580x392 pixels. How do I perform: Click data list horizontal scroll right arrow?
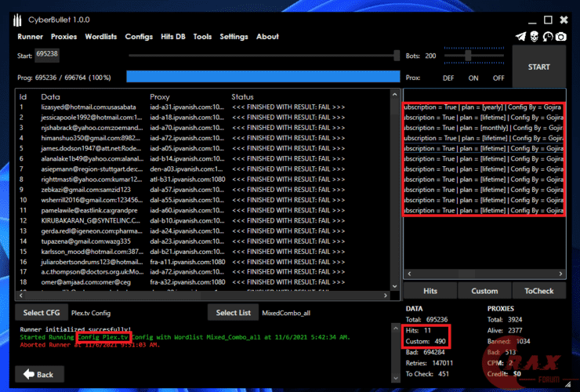(386, 296)
